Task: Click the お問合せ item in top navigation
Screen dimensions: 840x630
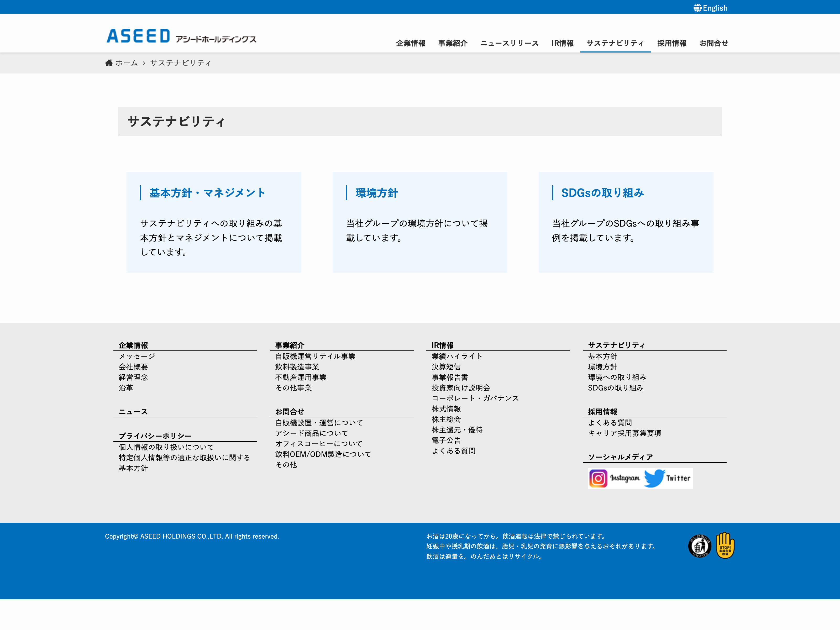Action: (713, 43)
